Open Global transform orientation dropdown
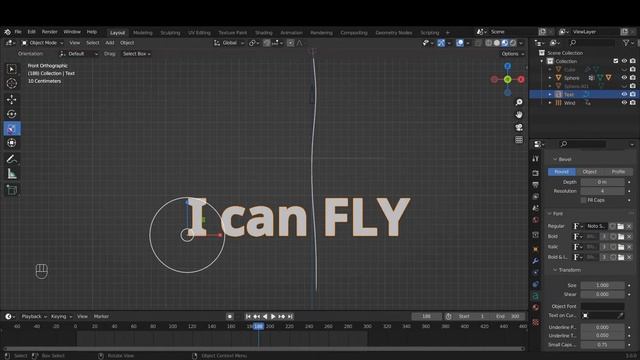The image size is (640, 360). [x=229, y=43]
